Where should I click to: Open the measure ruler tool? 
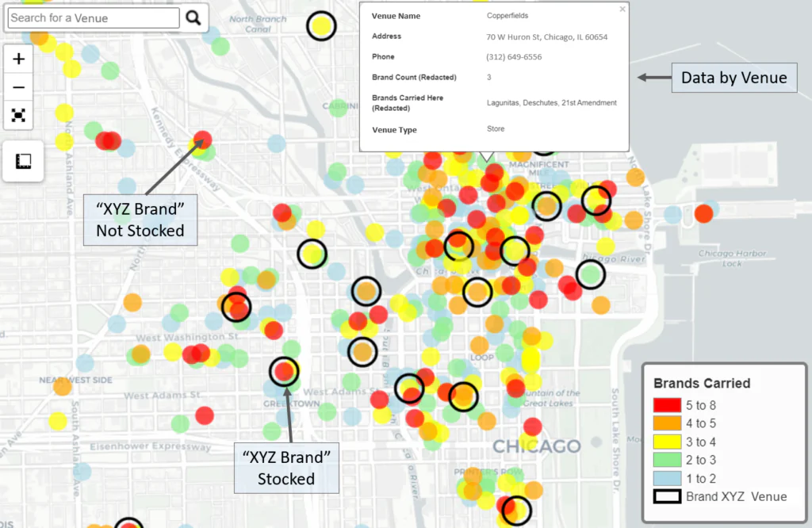point(23,161)
